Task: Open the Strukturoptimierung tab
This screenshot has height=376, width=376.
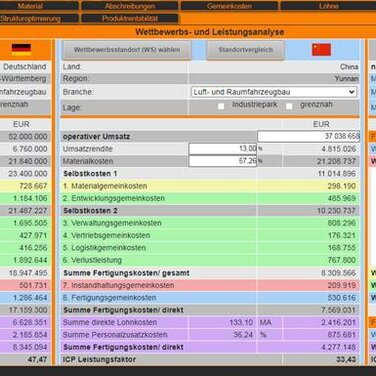Action: pyautogui.click(x=39, y=18)
